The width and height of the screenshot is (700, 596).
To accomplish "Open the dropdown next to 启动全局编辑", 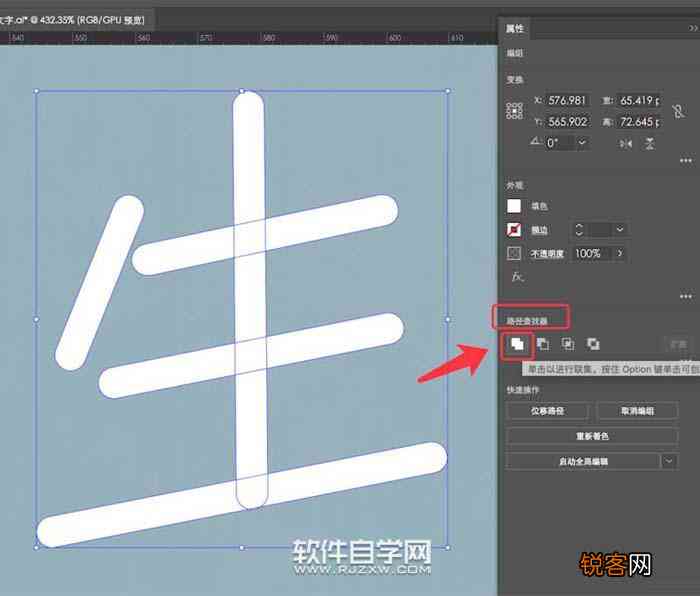I will 668,461.
